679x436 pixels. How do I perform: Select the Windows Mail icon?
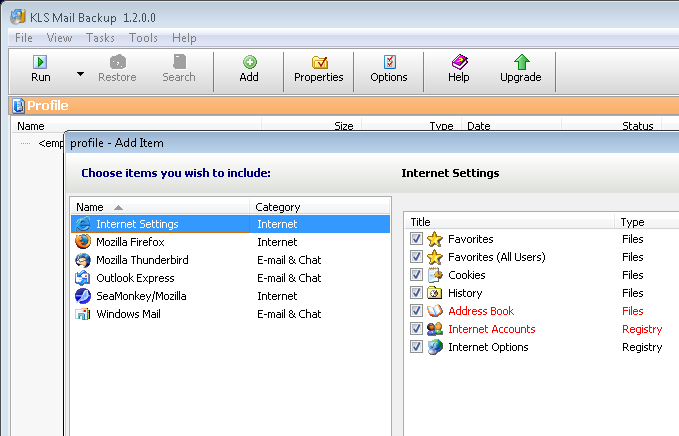[x=83, y=314]
